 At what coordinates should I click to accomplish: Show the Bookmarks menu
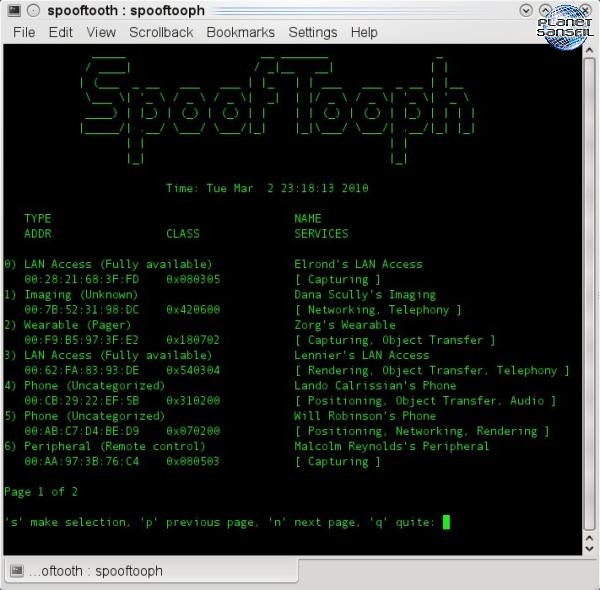click(x=240, y=32)
